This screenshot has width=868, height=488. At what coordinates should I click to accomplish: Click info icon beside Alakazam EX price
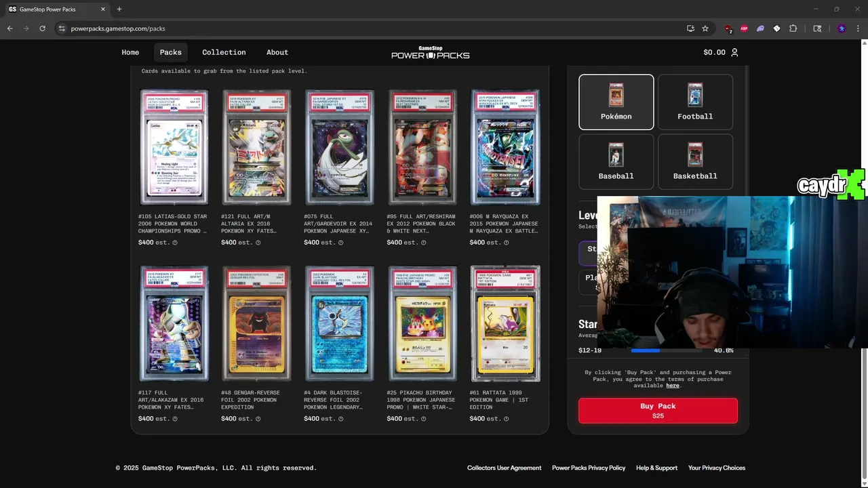click(175, 419)
